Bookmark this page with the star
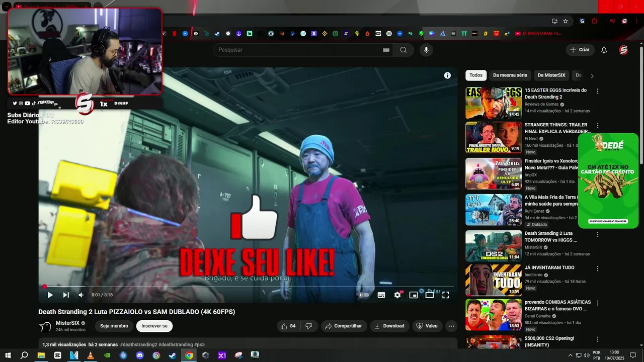 pos(566,21)
